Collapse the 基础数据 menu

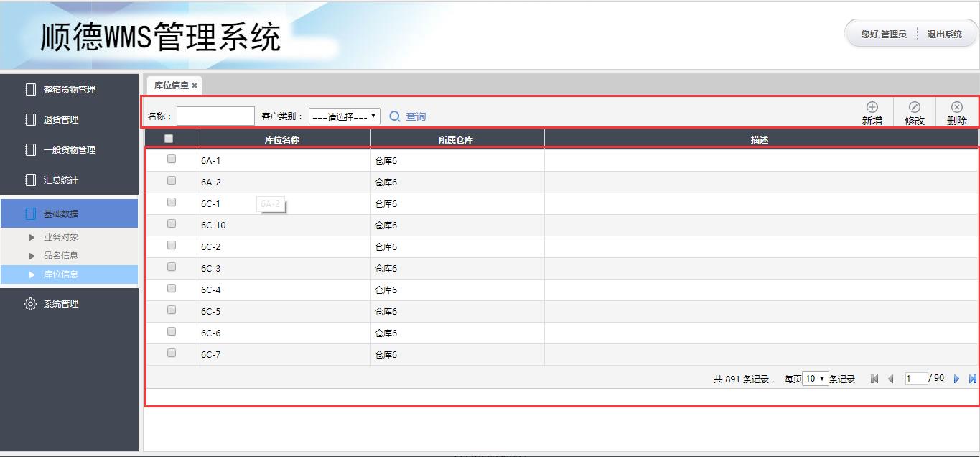69,214
